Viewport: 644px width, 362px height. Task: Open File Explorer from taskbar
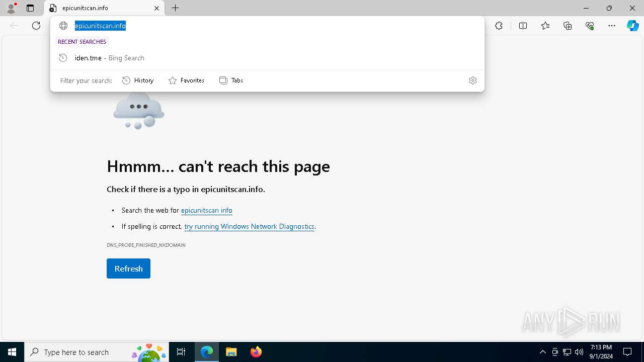click(x=231, y=352)
